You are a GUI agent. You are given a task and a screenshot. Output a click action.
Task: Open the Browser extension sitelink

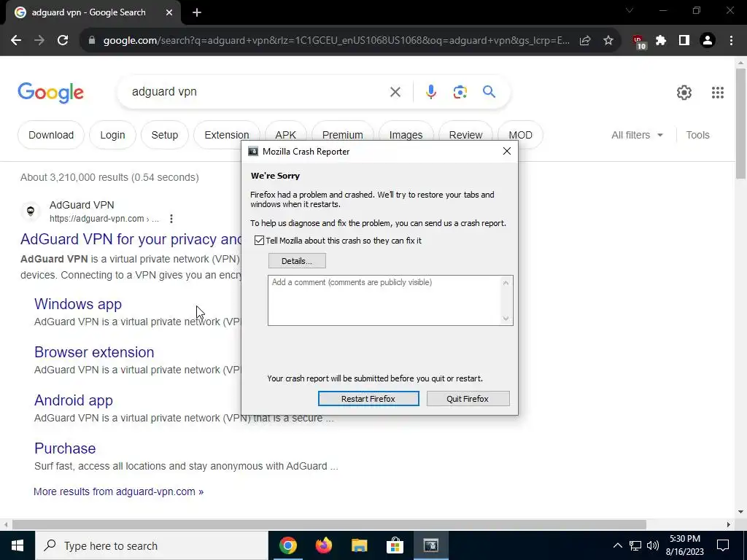[94, 352]
